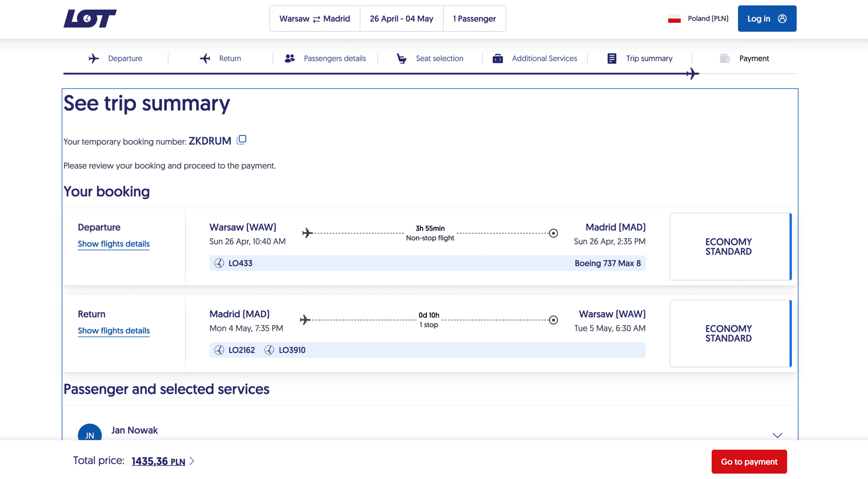Click the Payment wallet icon

click(x=725, y=58)
